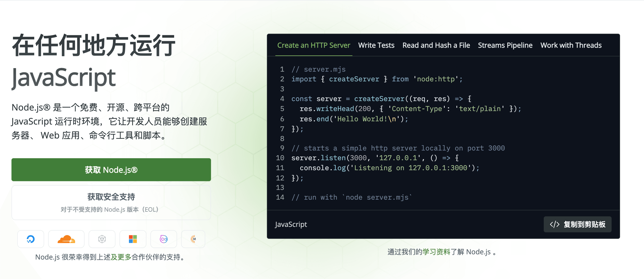The width and height of the screenshot is (644, 279).
Task: Switch to the Streams Pipeline tab
Action: click(x=505, y=45)
